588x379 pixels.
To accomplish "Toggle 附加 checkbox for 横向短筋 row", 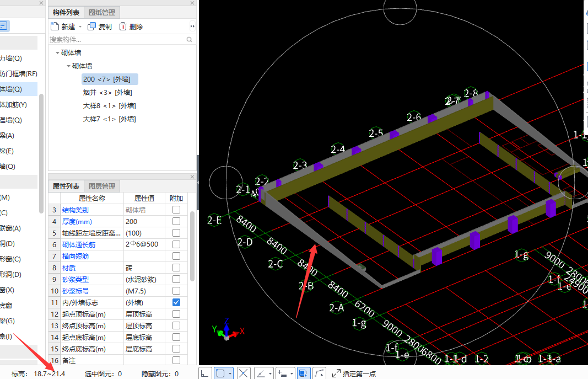I will click(x=176, y=256).
